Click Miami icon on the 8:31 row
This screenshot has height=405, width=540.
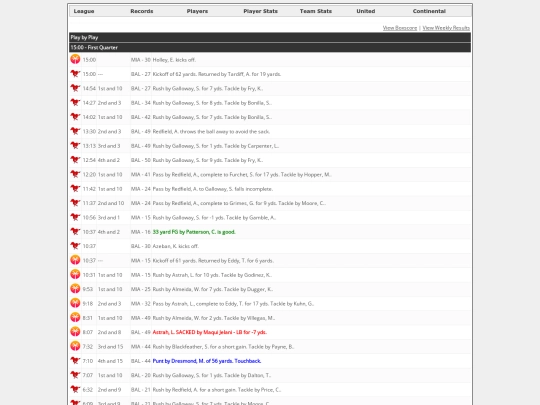[x=75, y=318]
